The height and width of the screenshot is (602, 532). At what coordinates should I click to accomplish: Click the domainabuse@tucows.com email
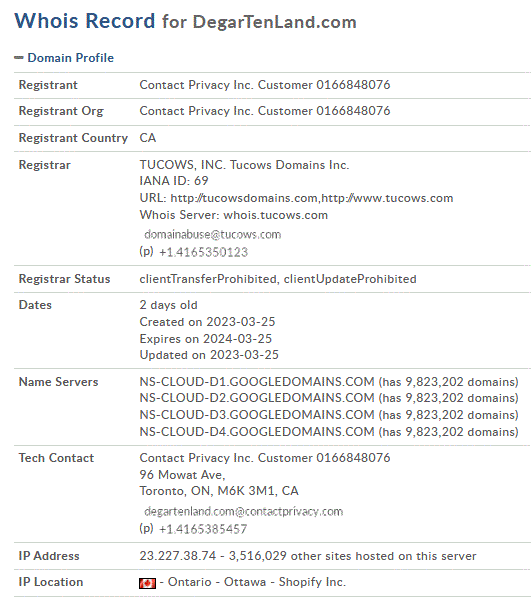(213, 234)
